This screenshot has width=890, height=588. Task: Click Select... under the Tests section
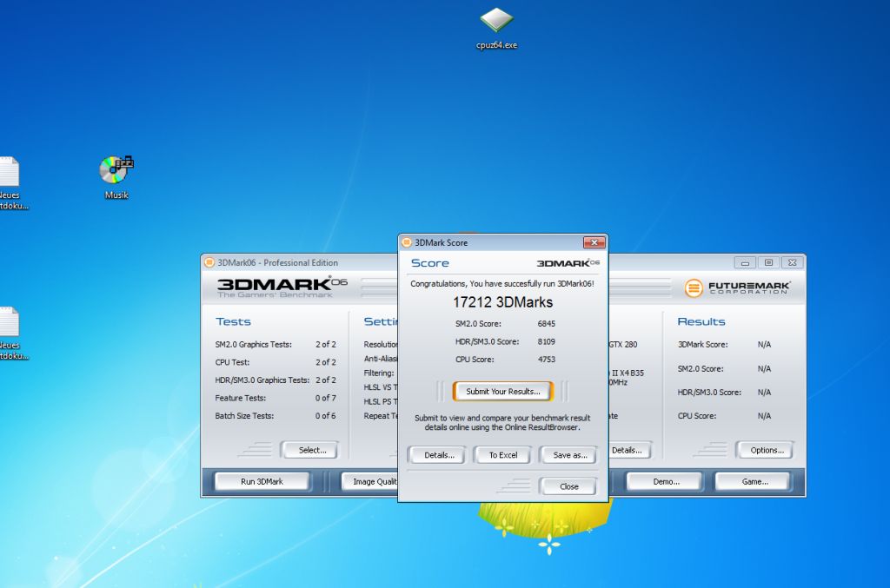(x=312, y=450)
